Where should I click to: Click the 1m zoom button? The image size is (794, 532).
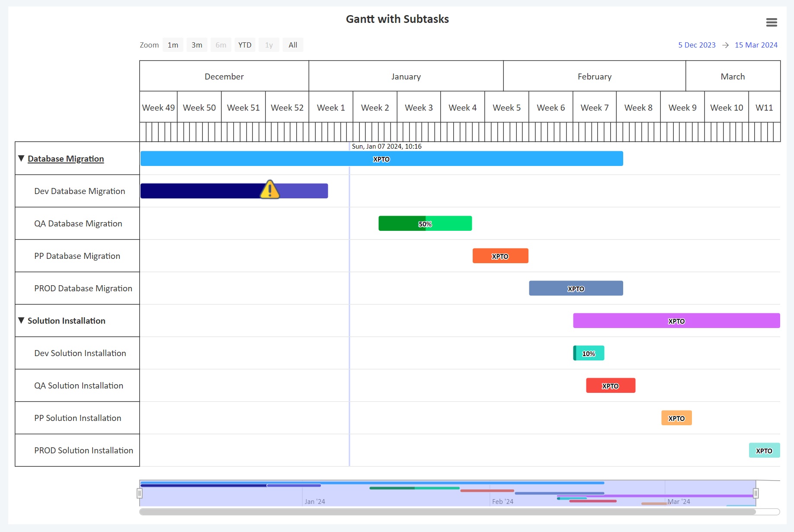pos(173,45)
